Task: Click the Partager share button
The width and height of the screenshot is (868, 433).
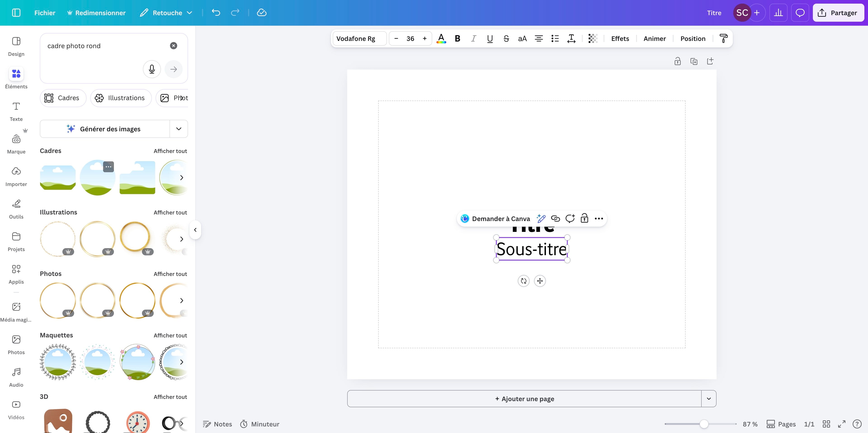Action: [838, 13]
